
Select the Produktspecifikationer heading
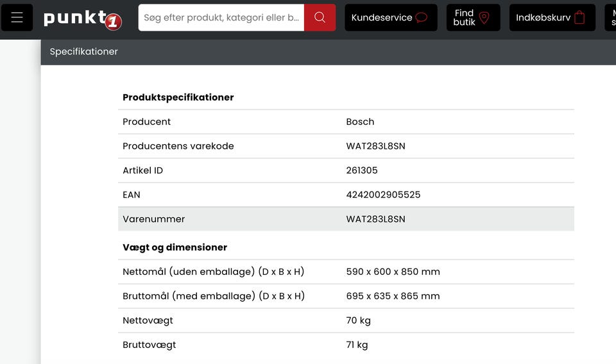pos(178,97)
